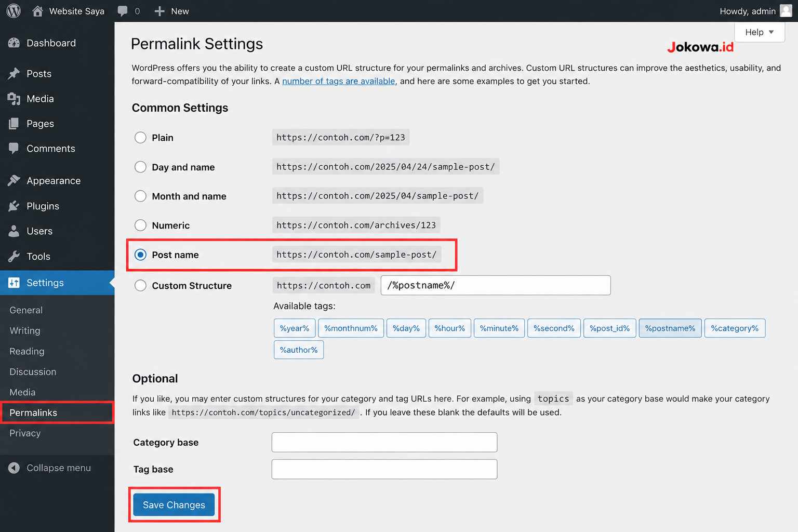
Task: Click the Appearance paintbrush icon
Action: (x=14, y=181)
